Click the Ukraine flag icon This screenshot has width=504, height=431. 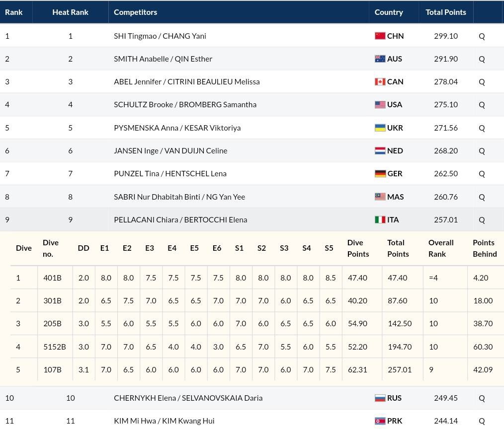coord(380,128)
